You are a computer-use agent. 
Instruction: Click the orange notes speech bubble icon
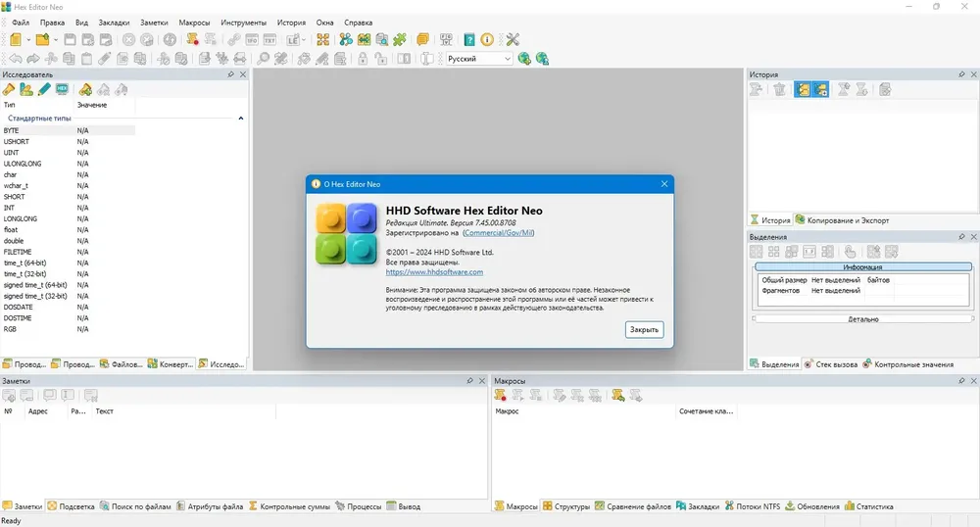tap(422, 39)
